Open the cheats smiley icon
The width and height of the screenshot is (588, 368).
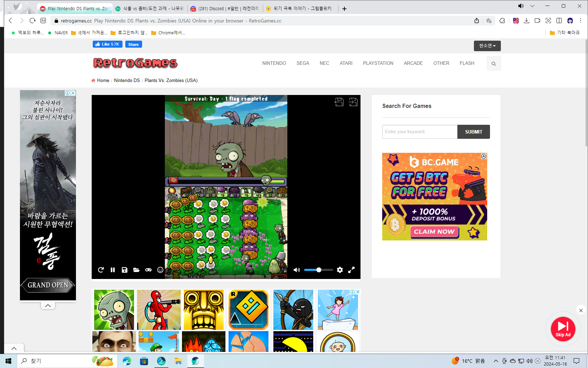point(160,270)
